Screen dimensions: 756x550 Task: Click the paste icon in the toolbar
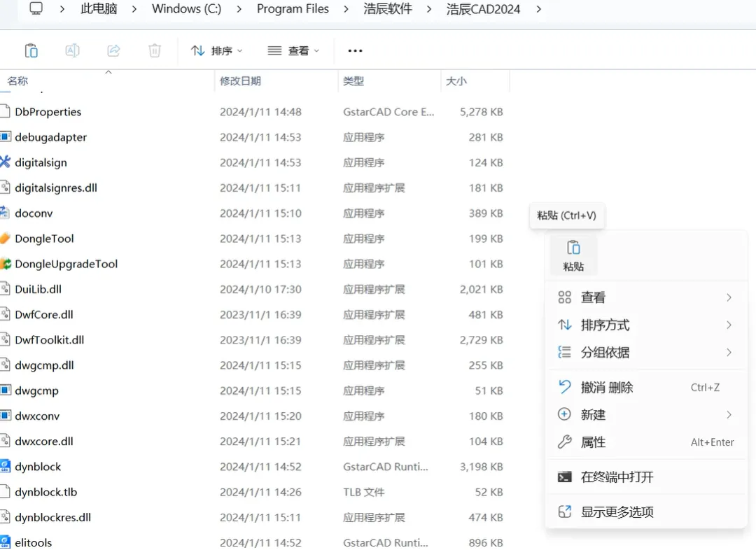point(31,50)
